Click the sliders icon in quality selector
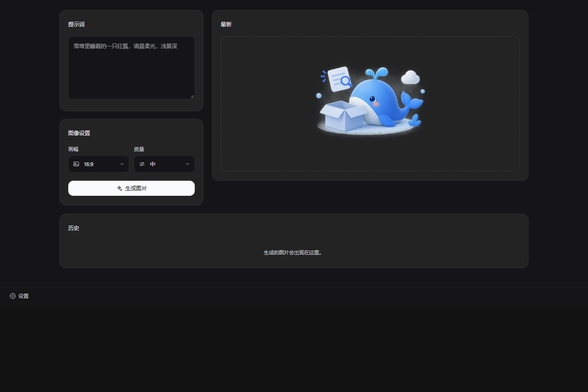This screenshot has width=588, height=392. (x=142, y=164)
